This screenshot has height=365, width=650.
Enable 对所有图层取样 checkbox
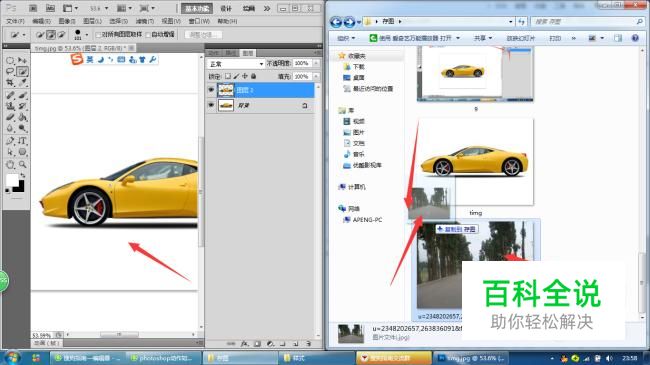click(x=98, y=35)
